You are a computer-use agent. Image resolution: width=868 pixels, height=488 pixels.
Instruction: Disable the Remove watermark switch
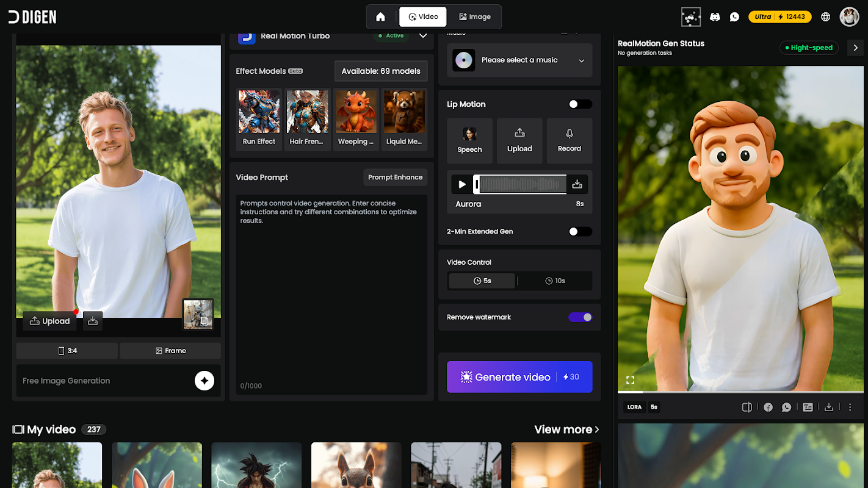[x=580, y=317]
